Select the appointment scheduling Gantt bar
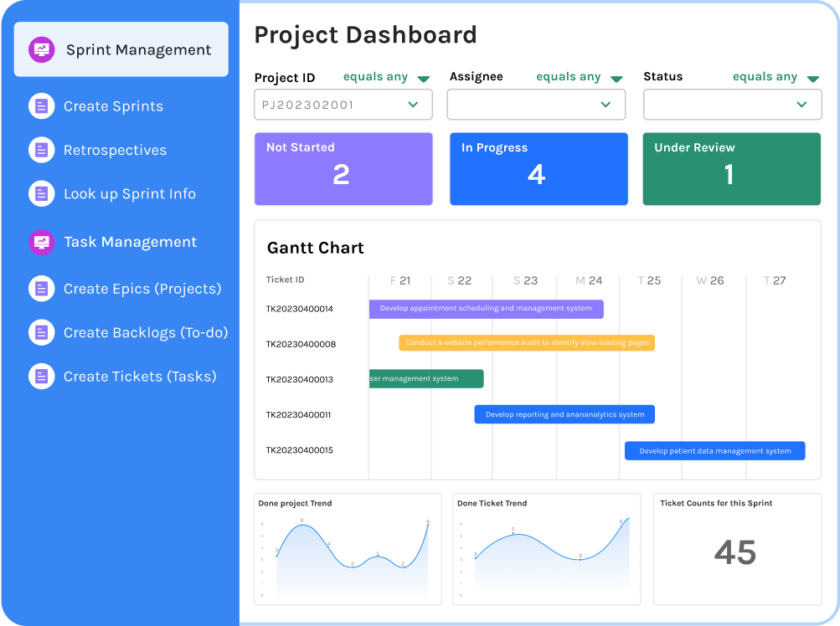The image size is (840, 626). click(x=487, y=309)
